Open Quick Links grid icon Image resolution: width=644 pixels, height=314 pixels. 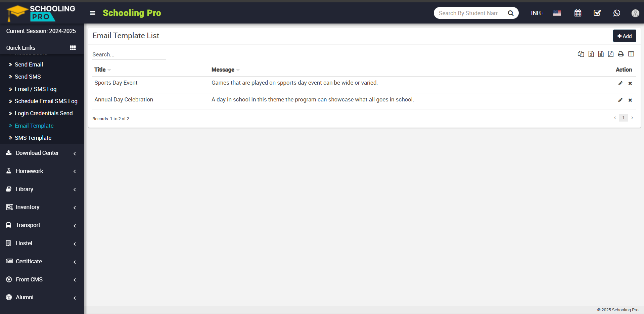[x=73, y=48]
